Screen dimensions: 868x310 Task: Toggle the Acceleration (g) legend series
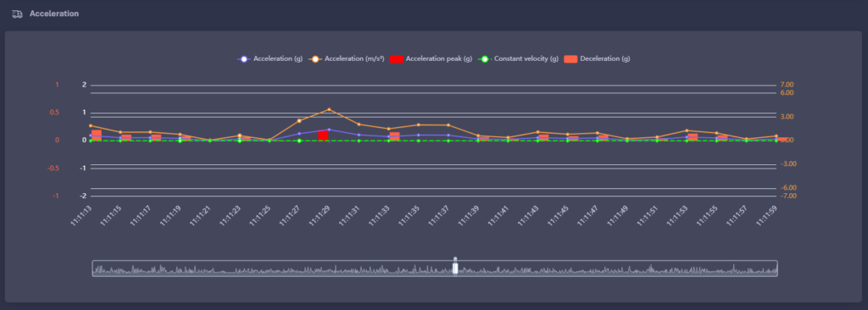(x=270, y=58)
